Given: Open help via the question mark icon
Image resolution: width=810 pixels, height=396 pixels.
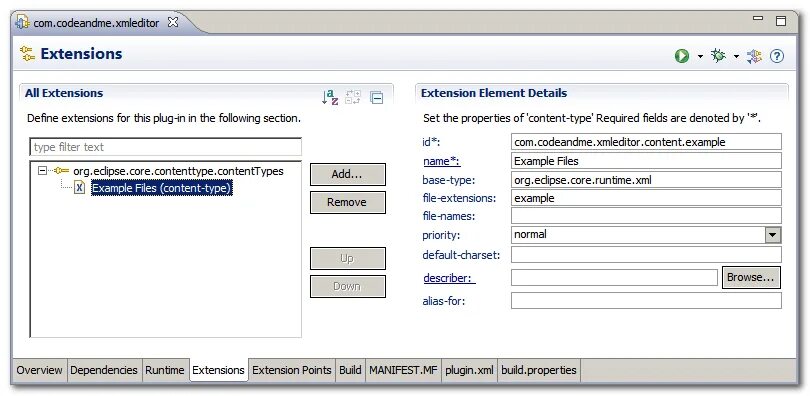Looking at the screenshot, I should [777, 56].
